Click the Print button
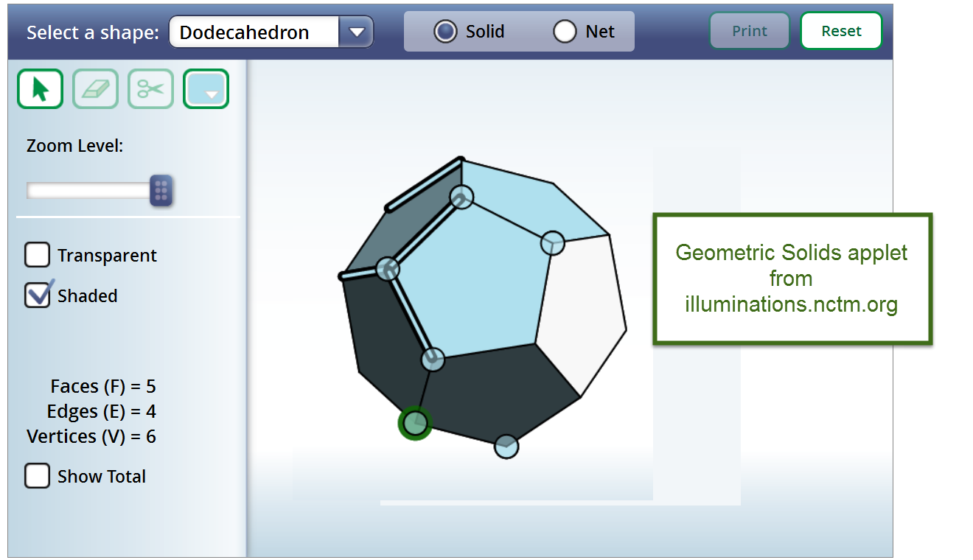The image size is (973, 560). [749, 31]
